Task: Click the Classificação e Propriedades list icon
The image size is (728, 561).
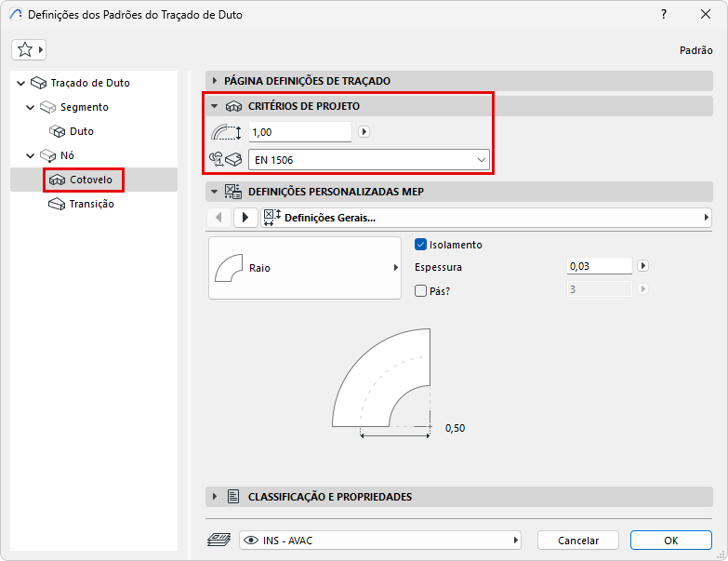Action: coord(233,497)
